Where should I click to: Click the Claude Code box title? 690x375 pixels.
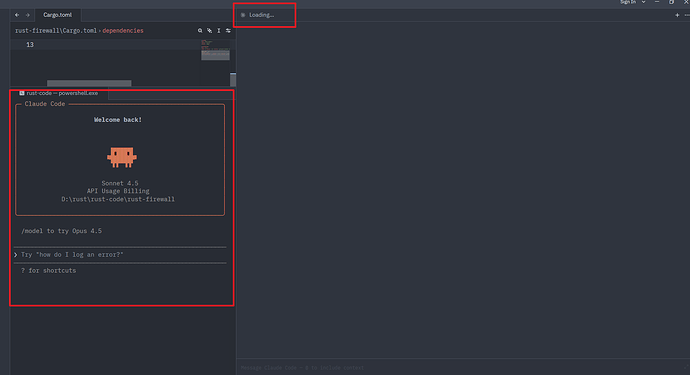pyautogui.click(x=45, y=104)
